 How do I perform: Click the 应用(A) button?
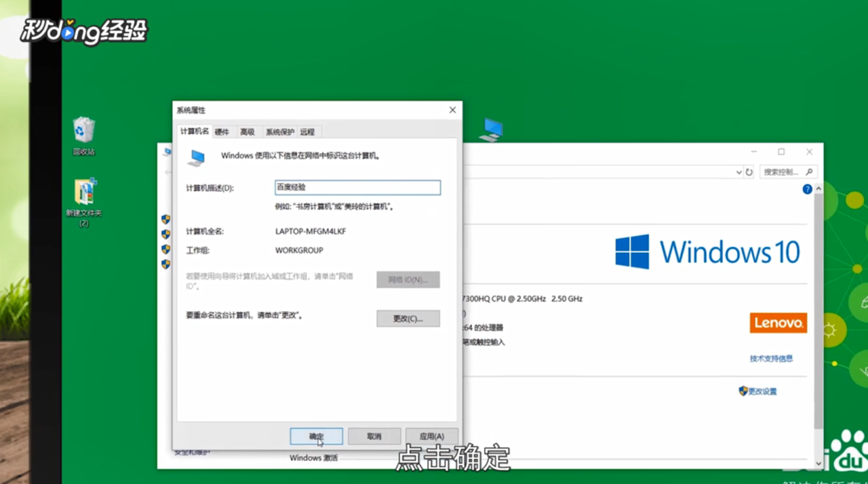click(x=431, y=437)
